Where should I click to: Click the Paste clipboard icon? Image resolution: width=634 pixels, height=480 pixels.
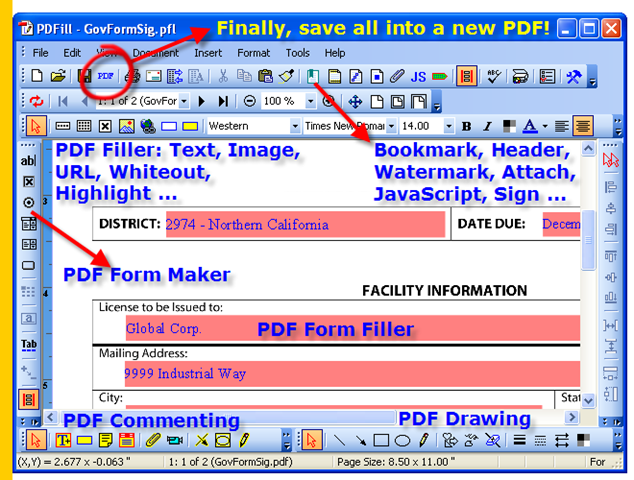[x=265, y=76]
